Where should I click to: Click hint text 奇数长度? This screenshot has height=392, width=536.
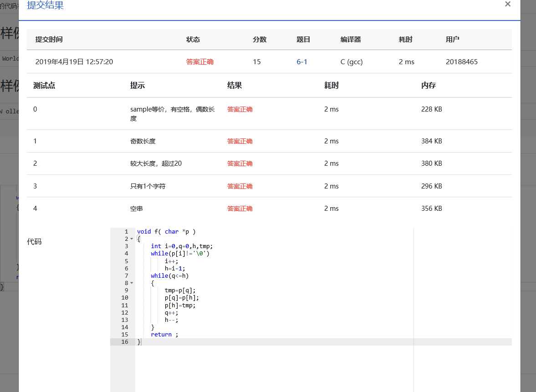click(143, 141)
